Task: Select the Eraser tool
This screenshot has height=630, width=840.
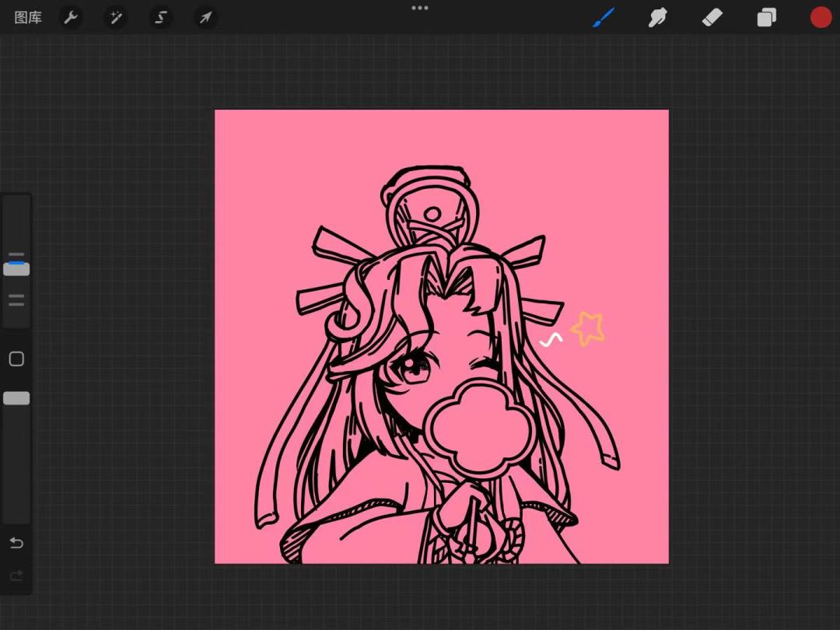Action: 712,17
